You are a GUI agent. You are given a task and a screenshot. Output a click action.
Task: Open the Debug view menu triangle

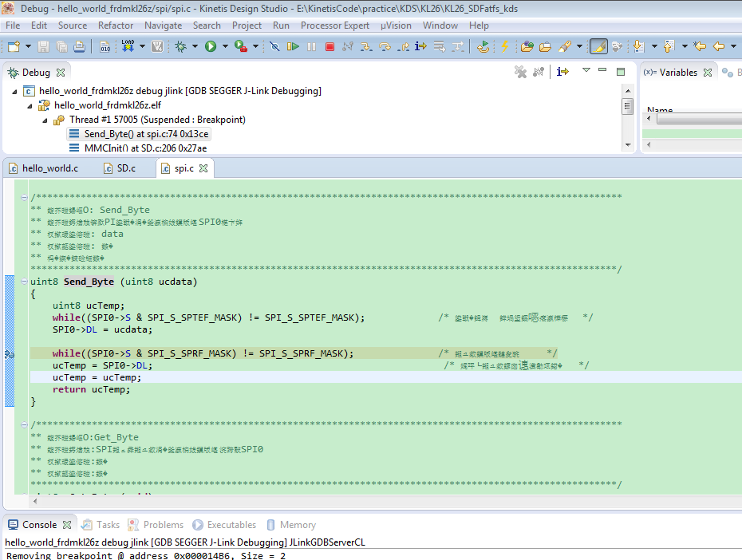(x=586, y=70)
